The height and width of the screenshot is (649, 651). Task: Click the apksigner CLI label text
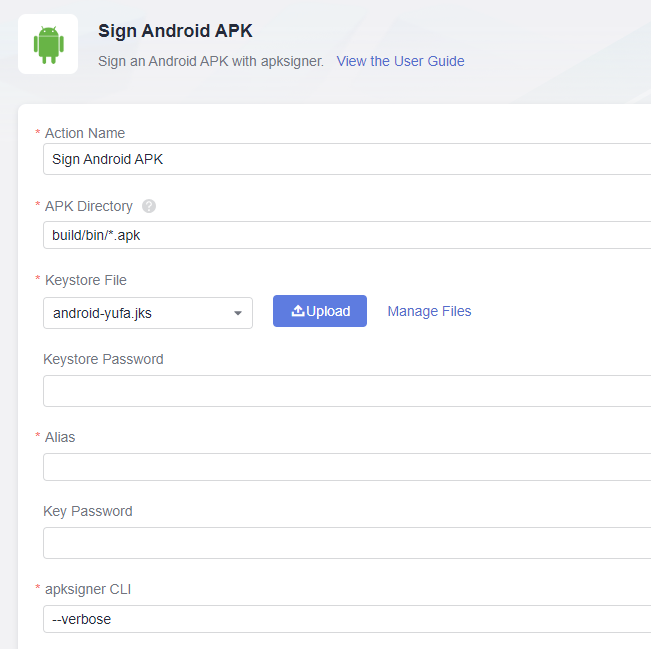click(88, 589)
